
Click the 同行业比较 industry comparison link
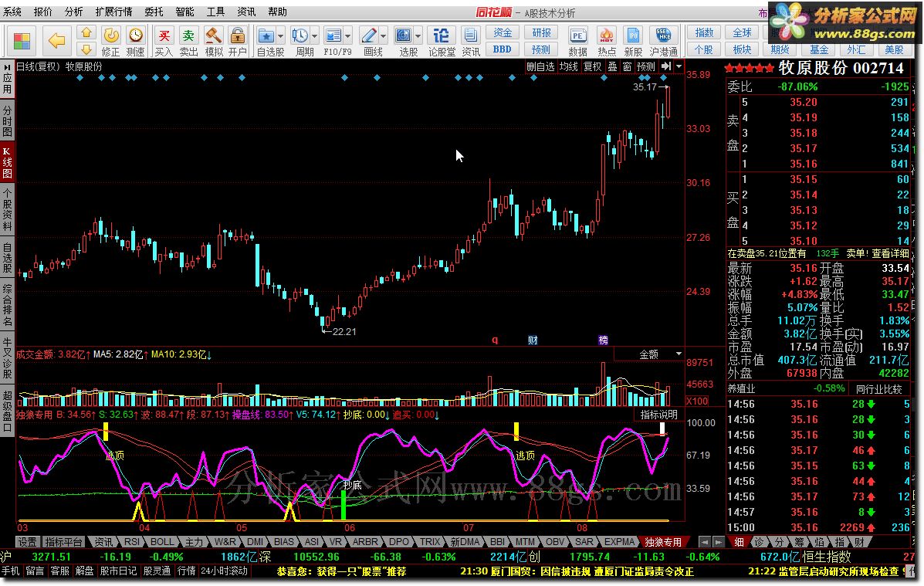tap(878, 389)
